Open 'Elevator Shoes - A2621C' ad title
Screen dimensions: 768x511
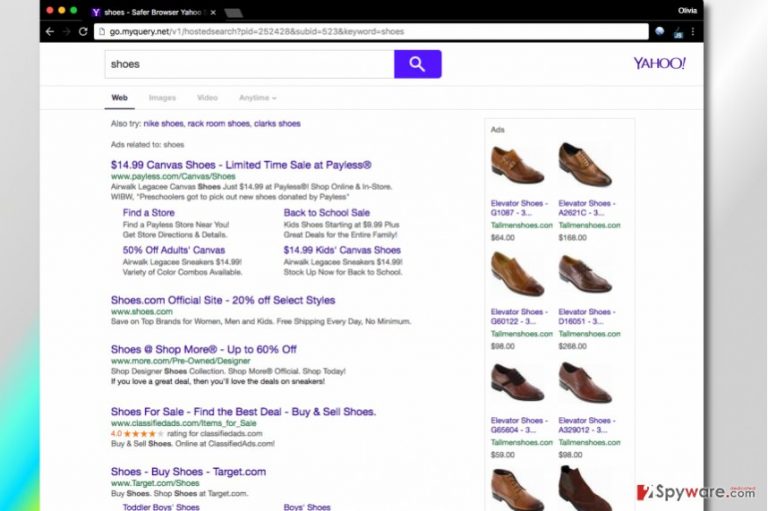click(x=587, y=208)
